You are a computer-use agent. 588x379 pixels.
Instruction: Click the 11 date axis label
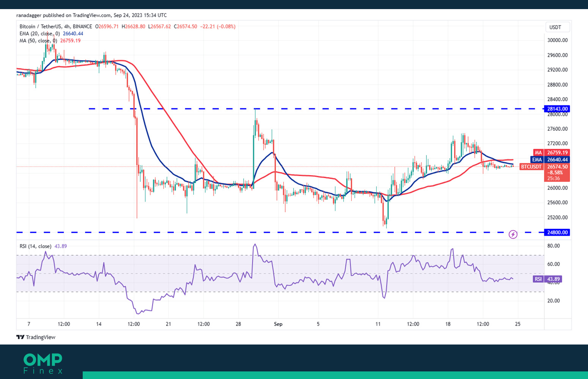click(x=378, y=324)
